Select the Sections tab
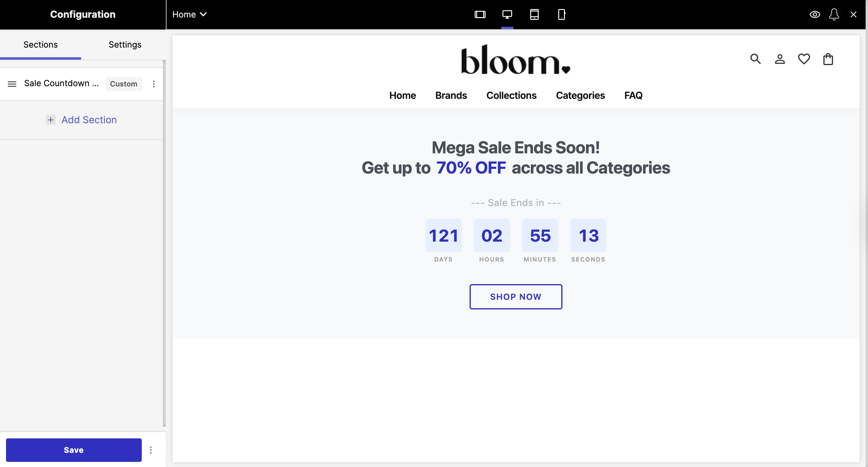The width and height of the screenshot is (868, 467). 40,45
